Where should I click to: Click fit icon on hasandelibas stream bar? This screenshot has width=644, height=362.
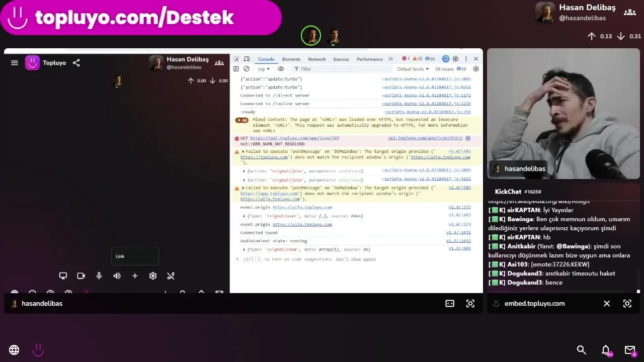(450, 304)
